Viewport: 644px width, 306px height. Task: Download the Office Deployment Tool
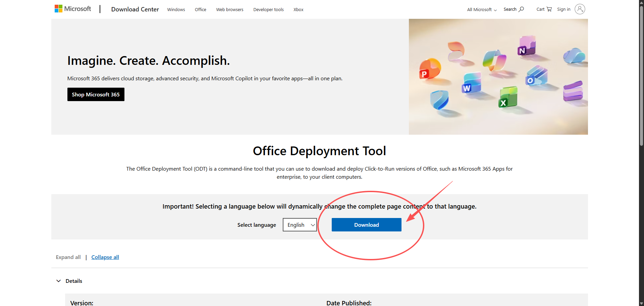367,225
